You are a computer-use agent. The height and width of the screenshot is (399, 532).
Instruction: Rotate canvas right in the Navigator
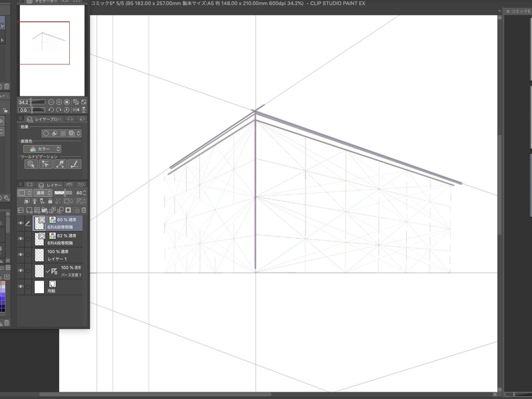(59, 110)
